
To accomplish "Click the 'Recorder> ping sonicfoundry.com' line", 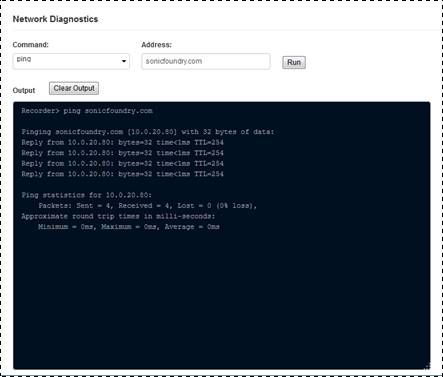I will coord(87,111).
